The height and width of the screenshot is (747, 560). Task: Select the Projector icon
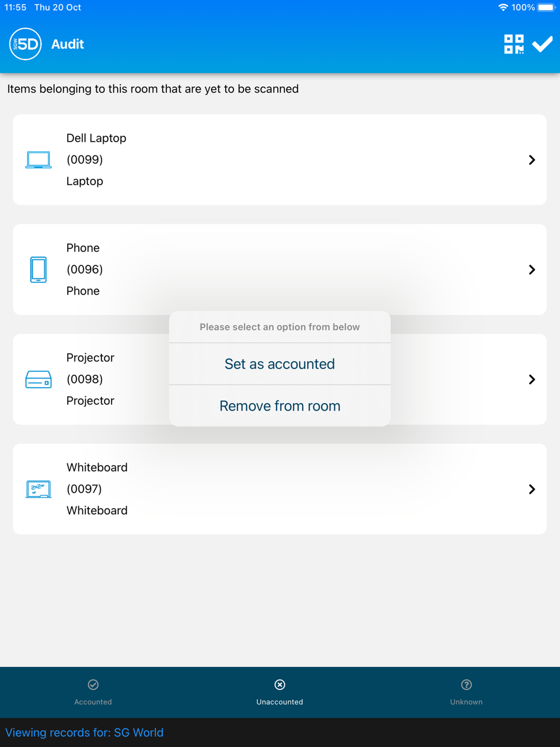point(38,379)
